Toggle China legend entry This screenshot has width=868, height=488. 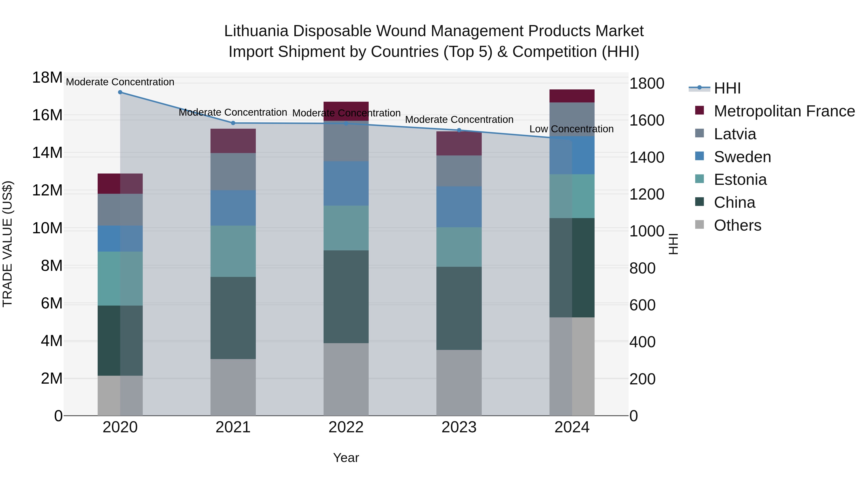coord(725,202)
